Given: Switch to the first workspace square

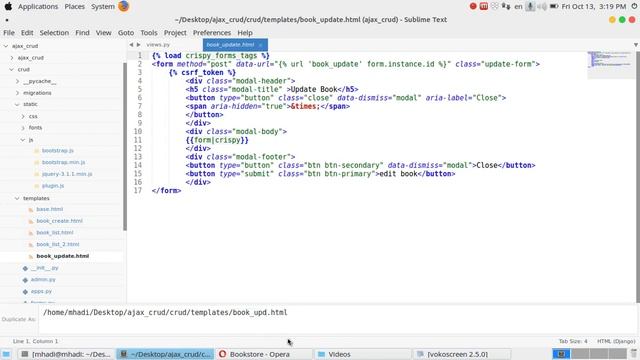Looking at the screenshot, I should [561, 354].
